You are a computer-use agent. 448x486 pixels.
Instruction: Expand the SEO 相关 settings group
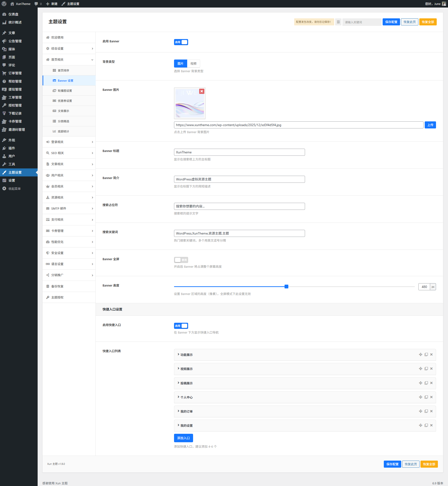(69, 153)
